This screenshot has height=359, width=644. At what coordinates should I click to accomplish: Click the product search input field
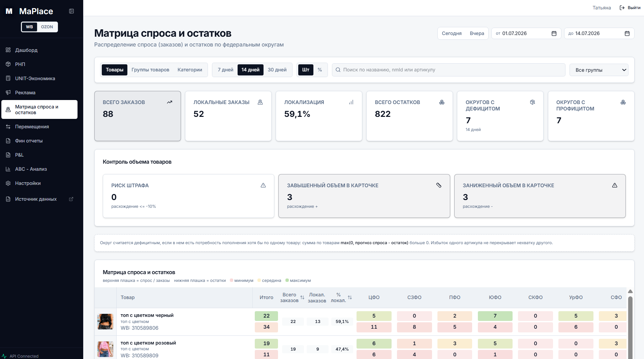pyautogui.click(x=449, y=70)
